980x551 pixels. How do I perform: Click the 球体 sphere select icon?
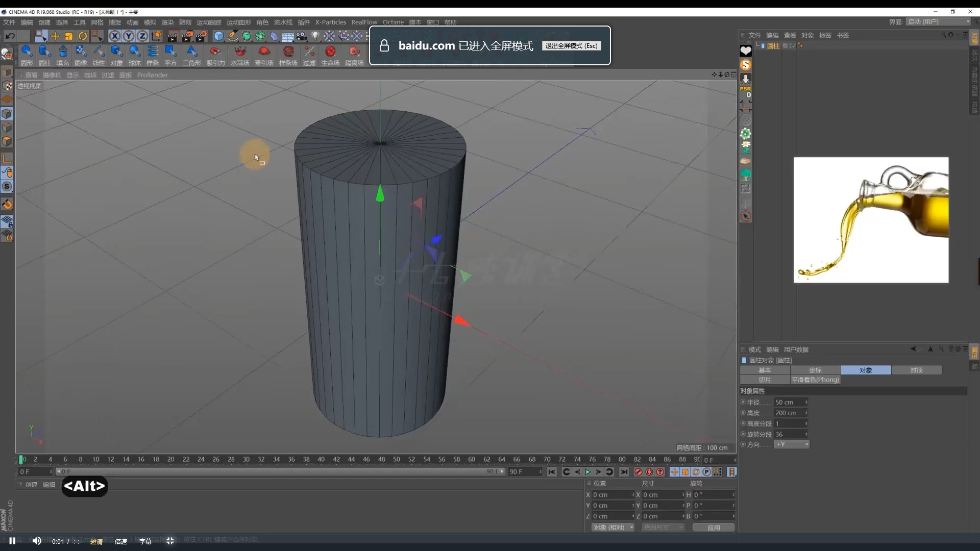(135, 56)
